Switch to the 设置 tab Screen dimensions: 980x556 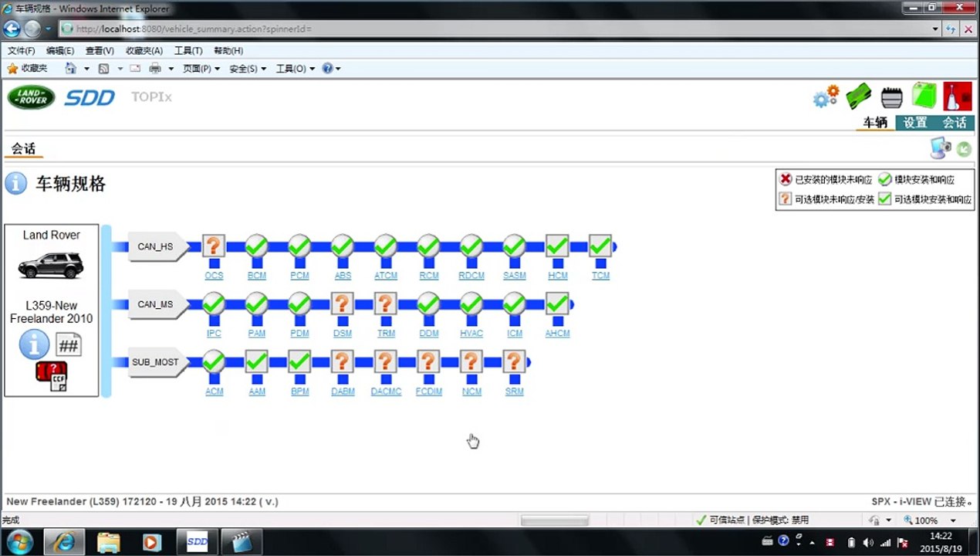tap(915, 122)
